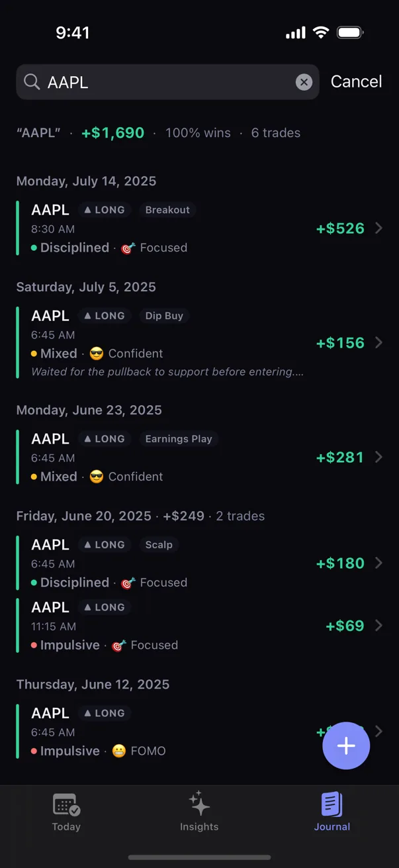This screenshot has width=399, height=868.
Task: Select the Earnings Play tag
Action: tap(179, 439)
